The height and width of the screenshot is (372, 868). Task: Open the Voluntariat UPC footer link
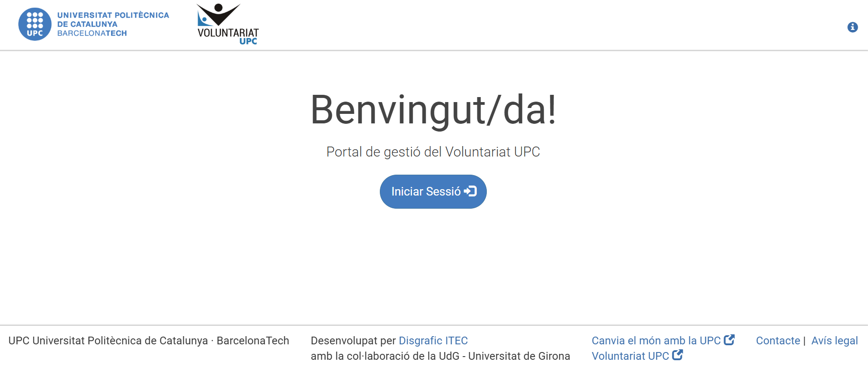[x=630, y=356]
